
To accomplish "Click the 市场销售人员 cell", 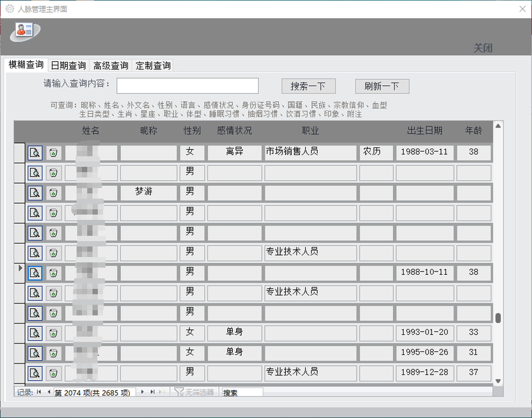I will (311, 153).
